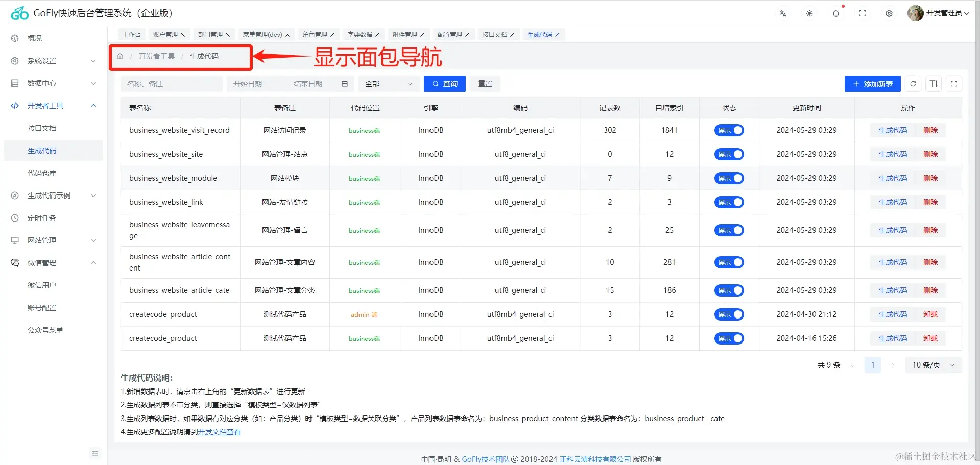980x465 pixels.
Task: Toggle status switch for business_website_visit_record
Action: pyautogui.click(x=729, y=130)
